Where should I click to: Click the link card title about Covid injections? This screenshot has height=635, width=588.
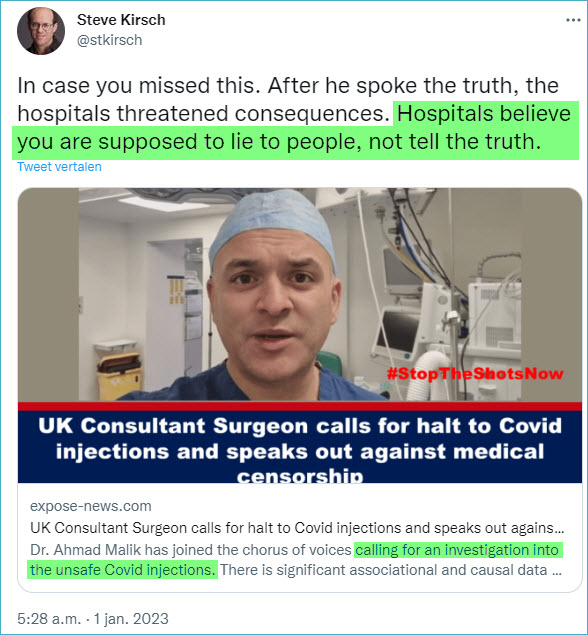tap(297, 528)
